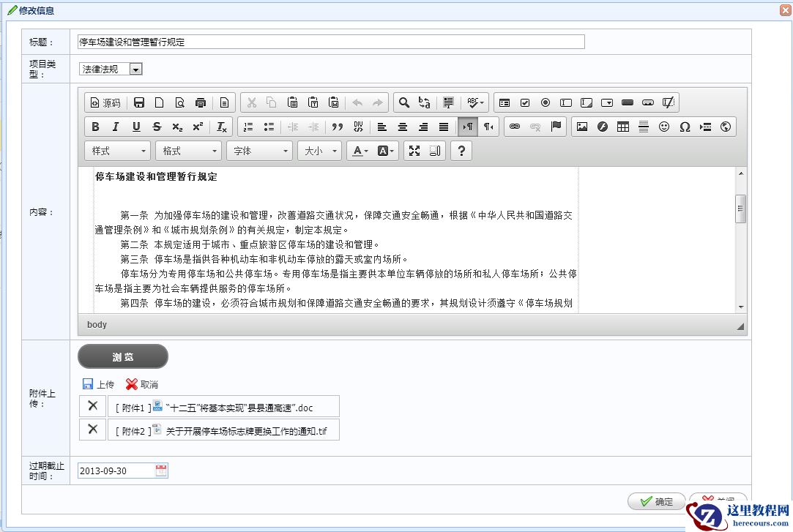Click the Anchor flag icon
This screenshot has height=532, width=793.
(x=556, y=127)
